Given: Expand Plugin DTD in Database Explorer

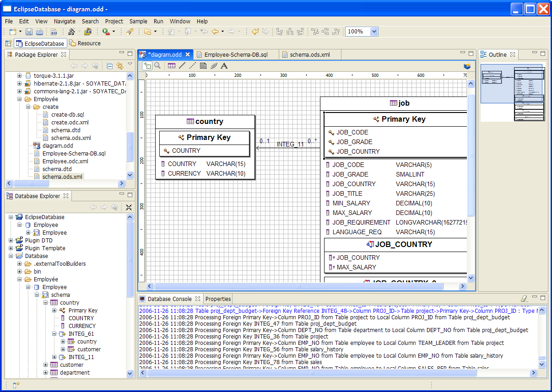Looking at the screenshot, I should 11,240.
